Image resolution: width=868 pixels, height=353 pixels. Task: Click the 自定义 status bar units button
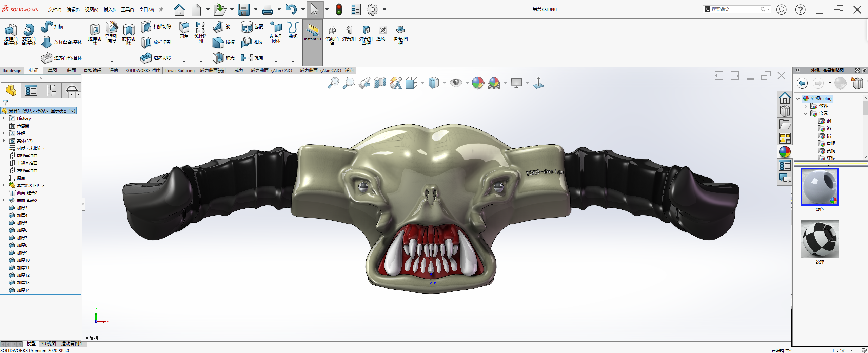point(839,350)
